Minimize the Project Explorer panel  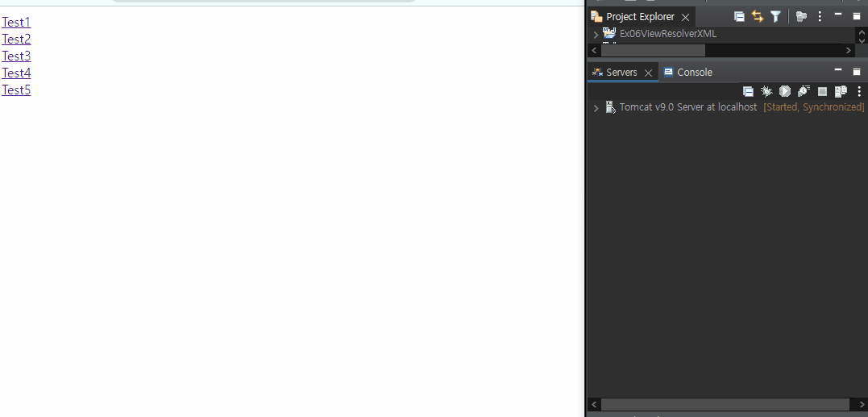click(x=838, y=14)
